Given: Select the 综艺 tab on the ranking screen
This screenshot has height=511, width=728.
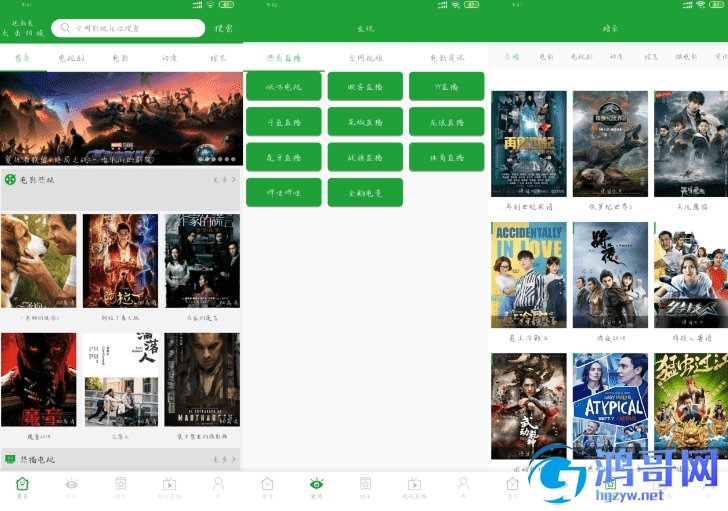Looking at the screenshot, I should pos(651,57).
